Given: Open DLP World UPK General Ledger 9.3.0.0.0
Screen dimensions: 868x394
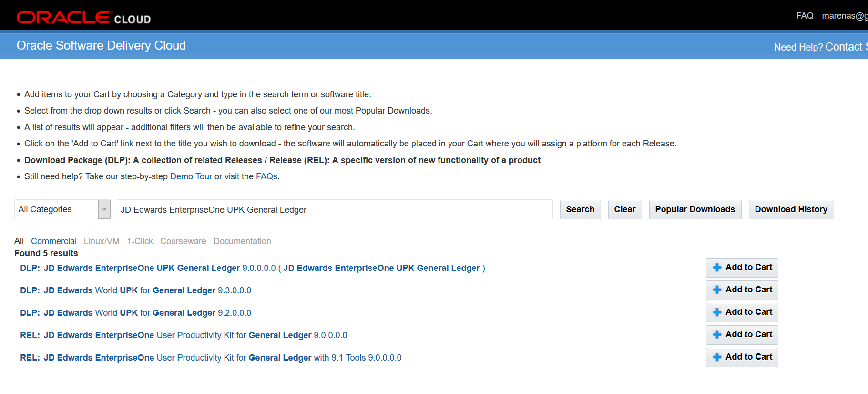Looking at the screenshot, I should [x=135, y=290].
